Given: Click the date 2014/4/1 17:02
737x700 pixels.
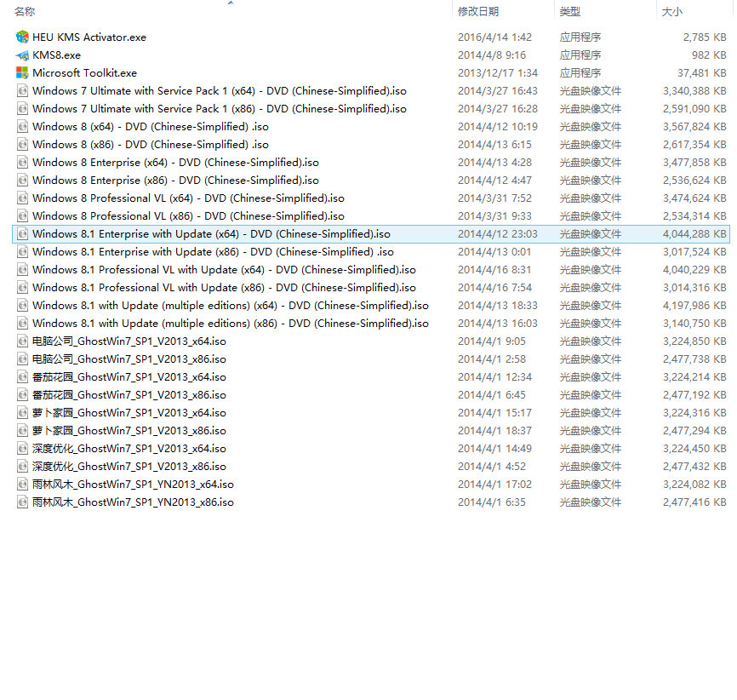Looking at the screenshot, I should tap(495, 484).
